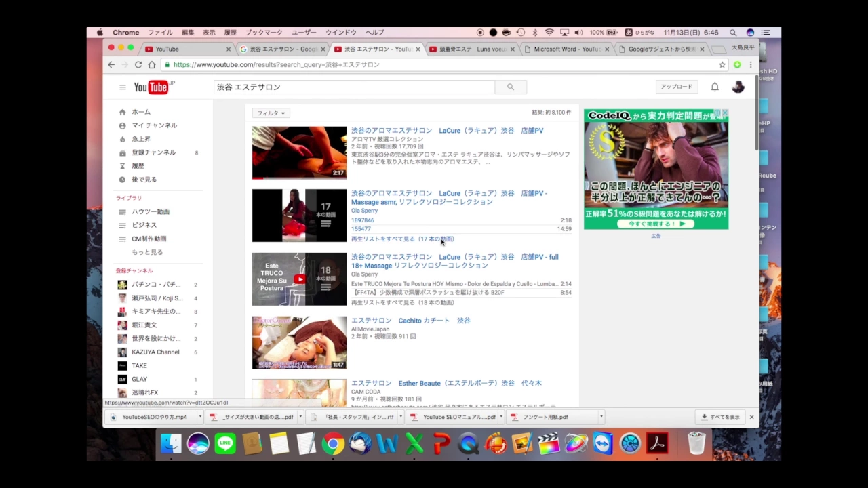Open the notifications bell
The width and height of the screenshot is (868, 488).
(x=715, y=87)
